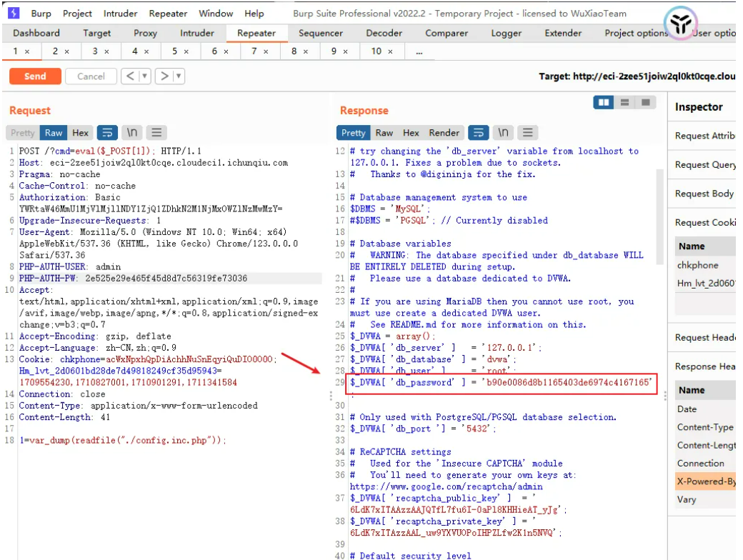Screen dimensions: 743x560
Task: Open the Project menu
Action: pos(77,14)
